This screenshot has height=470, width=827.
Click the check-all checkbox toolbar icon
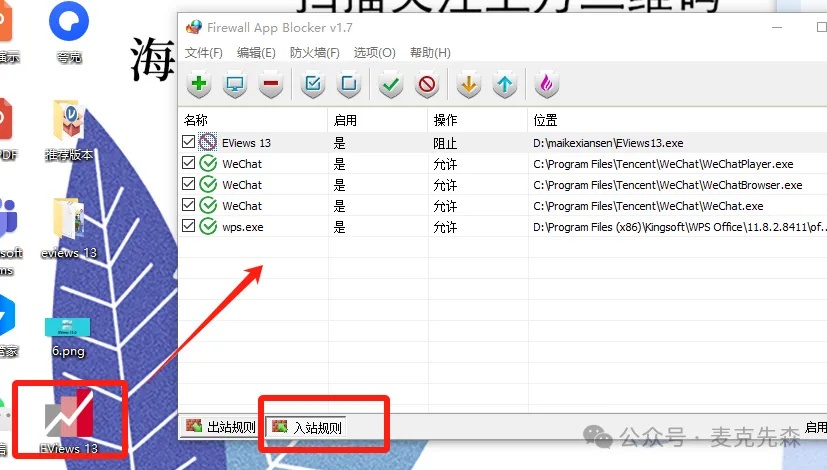pos(313,84)
